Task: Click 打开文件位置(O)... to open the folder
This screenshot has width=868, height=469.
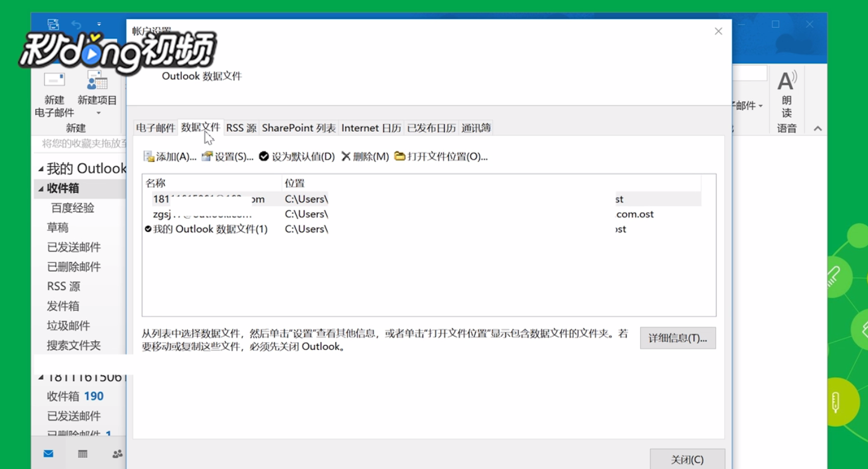Action: (441, 157)
